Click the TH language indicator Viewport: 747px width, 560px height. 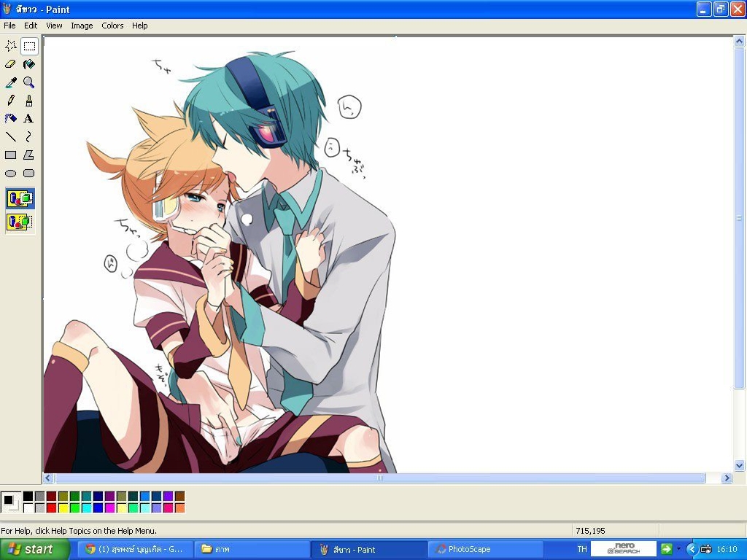(582, 550)
